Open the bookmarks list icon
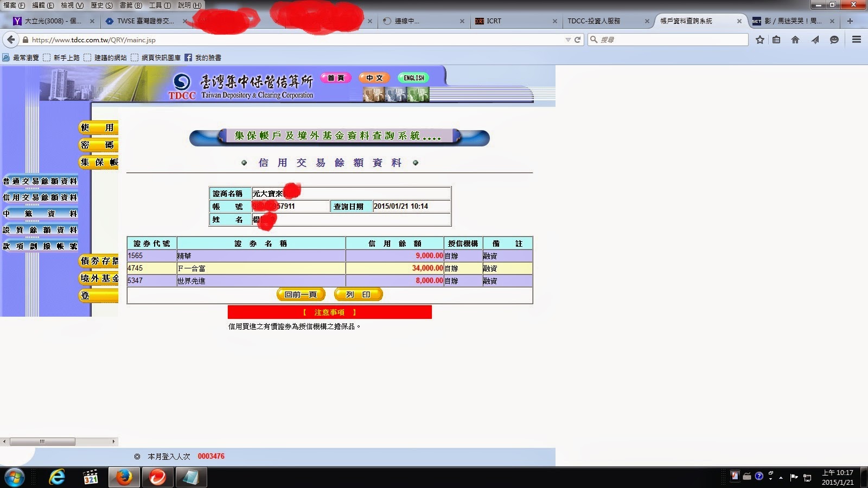The height and width of the screenshot is (488, 868). 776,40
